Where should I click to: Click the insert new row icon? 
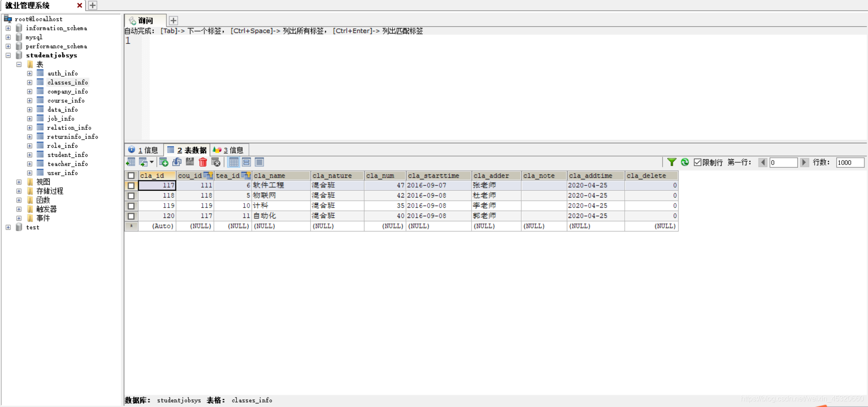(x=164, y=162)
